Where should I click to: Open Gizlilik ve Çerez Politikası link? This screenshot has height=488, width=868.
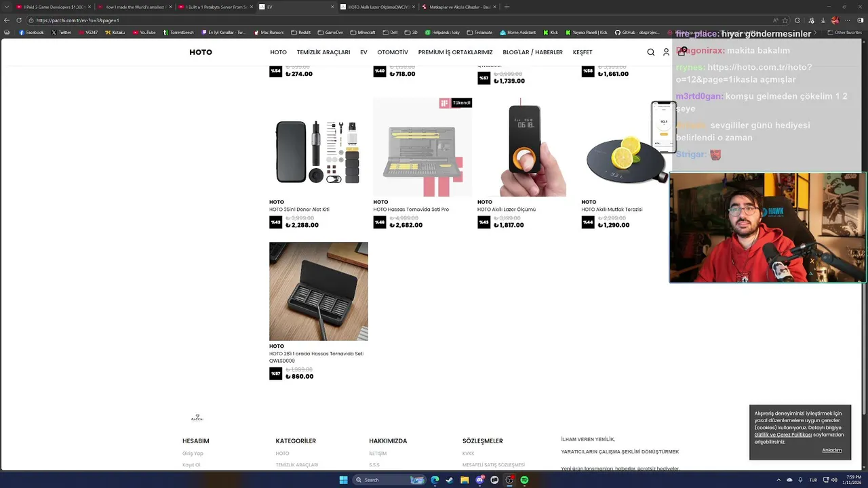(x=783, y=435)
